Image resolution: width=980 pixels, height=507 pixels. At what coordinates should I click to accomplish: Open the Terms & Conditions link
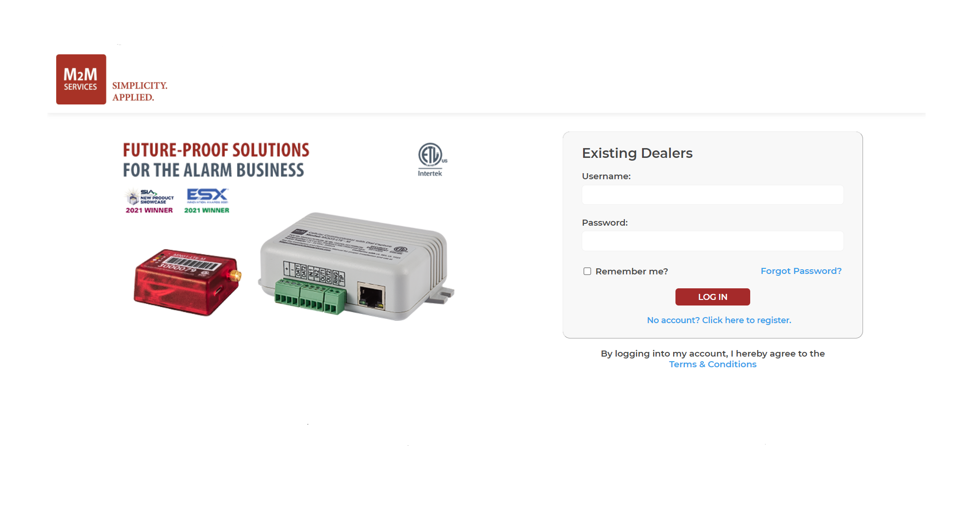click(x=713, y=364)
